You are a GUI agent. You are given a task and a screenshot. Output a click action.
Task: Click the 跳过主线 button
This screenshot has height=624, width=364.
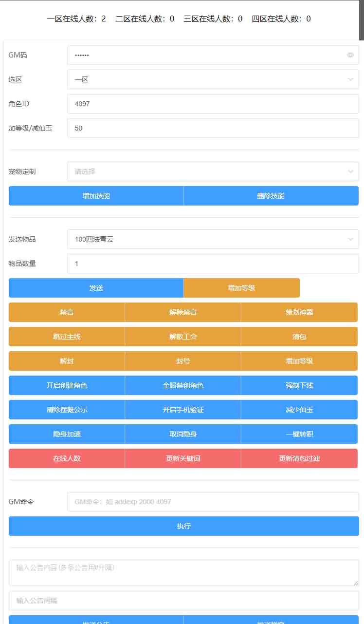(x=67, y=337)
